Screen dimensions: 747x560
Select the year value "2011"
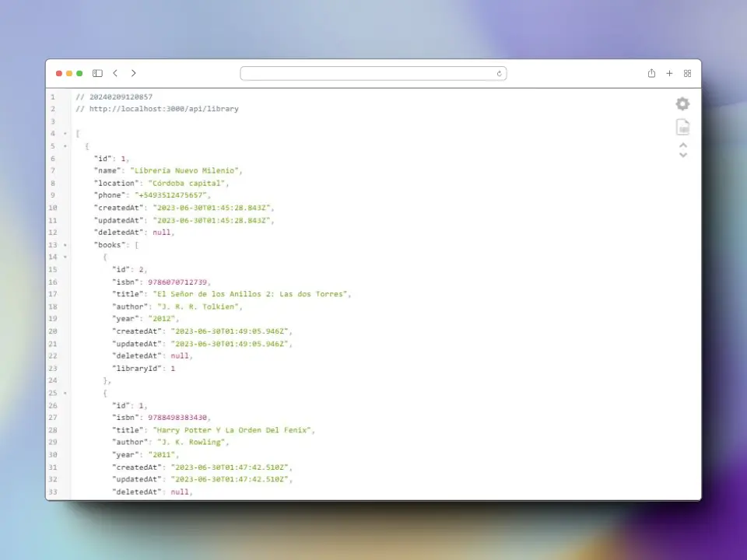pos(162,455)
